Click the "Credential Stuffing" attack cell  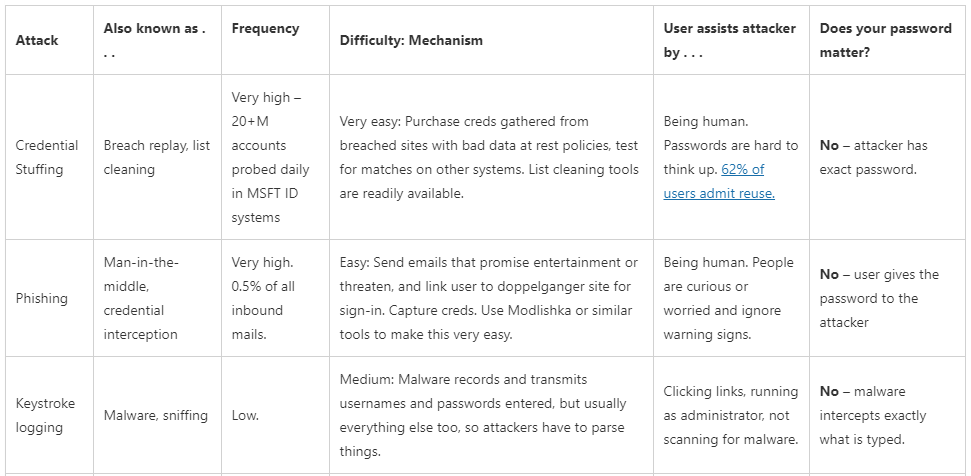pos(47,157)
